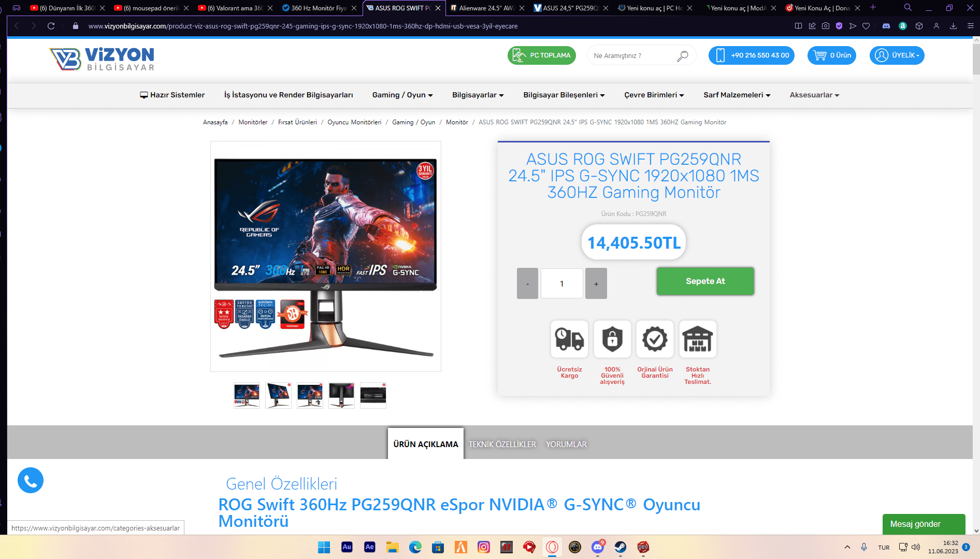980x559 pixels.
Task: Click the Stoktan Hızlı Teslimat warehouse icon
Action: click(698, 339)
